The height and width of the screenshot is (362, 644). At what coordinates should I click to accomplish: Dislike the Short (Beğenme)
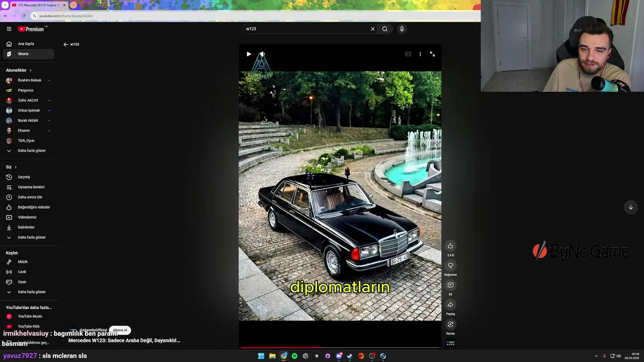click(450, 265)
